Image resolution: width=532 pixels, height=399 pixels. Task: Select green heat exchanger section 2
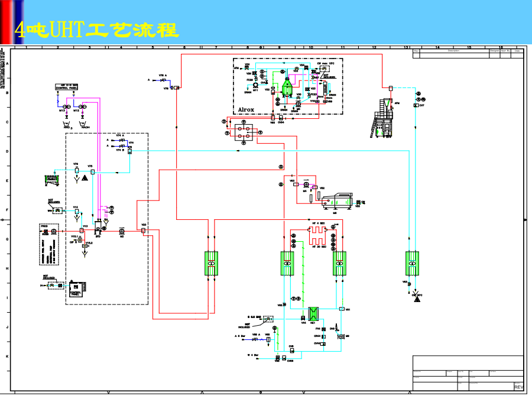pos(287,263)
